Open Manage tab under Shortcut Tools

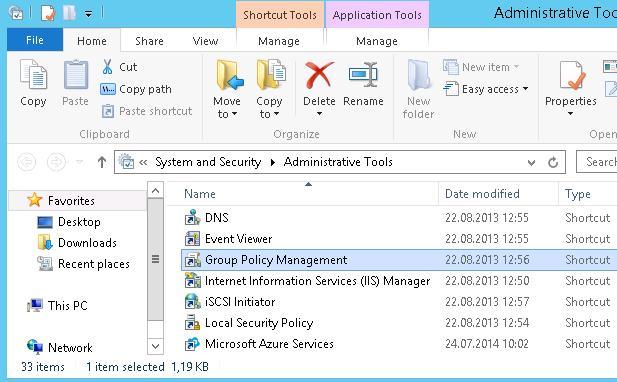tap(279, 41)
